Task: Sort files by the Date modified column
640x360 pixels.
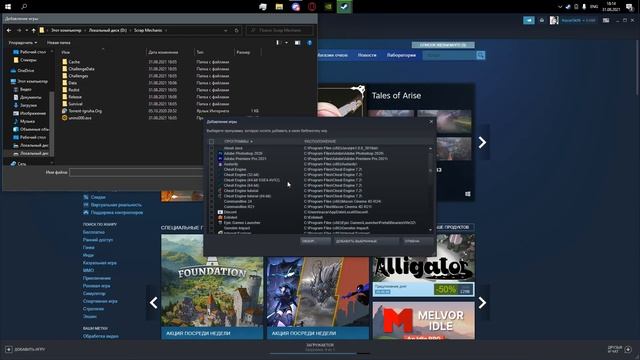Action: point(163,52)
